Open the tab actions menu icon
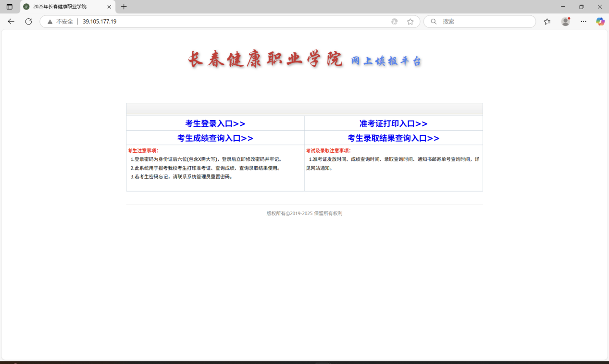 (10, 7)
